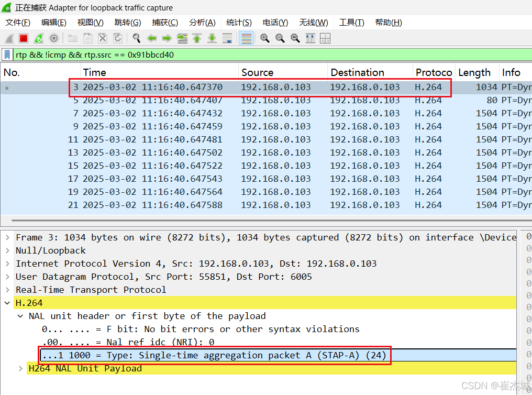Image resolution: width=532 pixels, height=395 pixels.
Task: Expand User Datagram Protocol section
Action: point(7,277)
